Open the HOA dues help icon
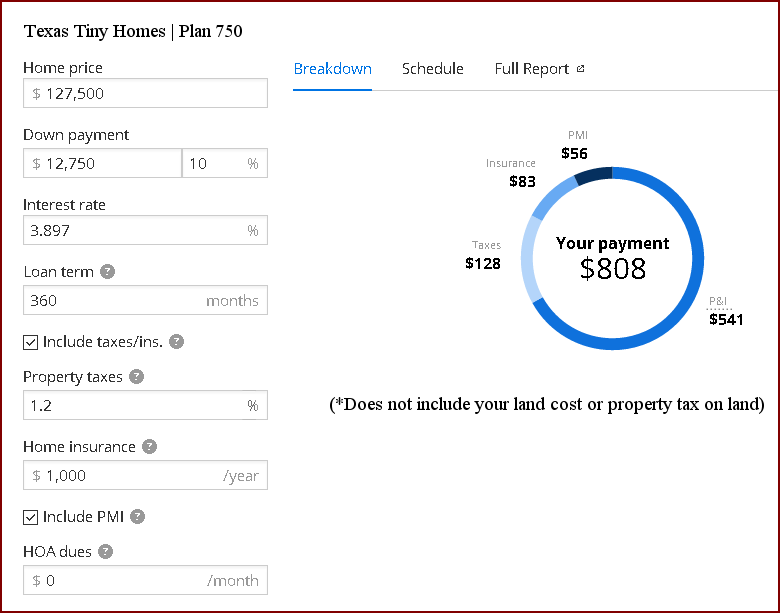This screenshot has width=780, height=613. [x=105, y=551]
